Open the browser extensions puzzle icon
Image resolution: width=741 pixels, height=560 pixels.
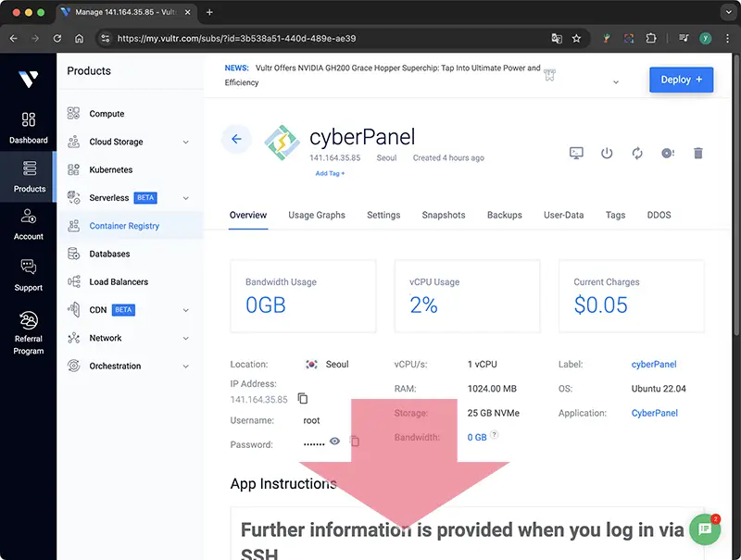tap(651, 38)
